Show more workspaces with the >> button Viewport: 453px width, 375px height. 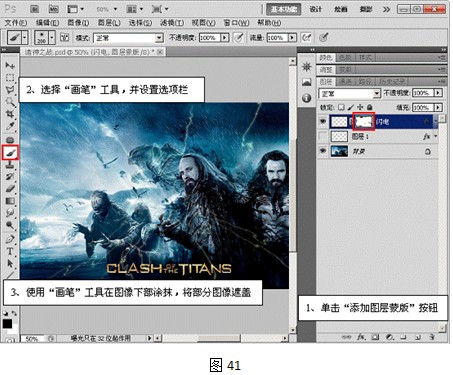[x=386, y=9]
